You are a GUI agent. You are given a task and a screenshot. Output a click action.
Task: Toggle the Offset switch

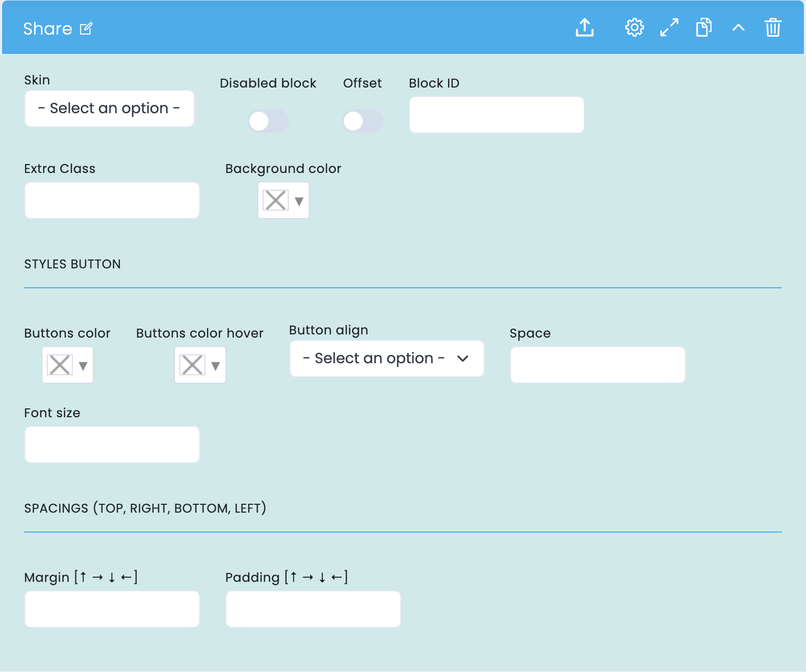(x=363, y=121)
